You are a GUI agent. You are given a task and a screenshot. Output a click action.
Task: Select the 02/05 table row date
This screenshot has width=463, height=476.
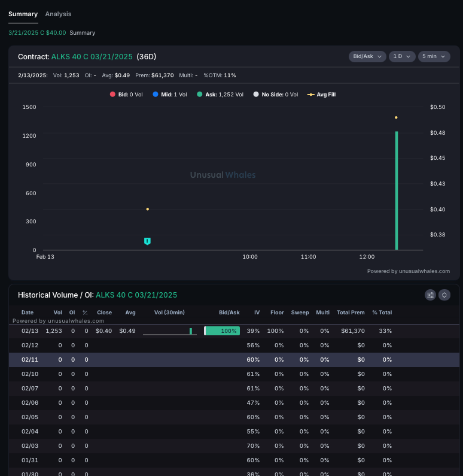(30, 417)
